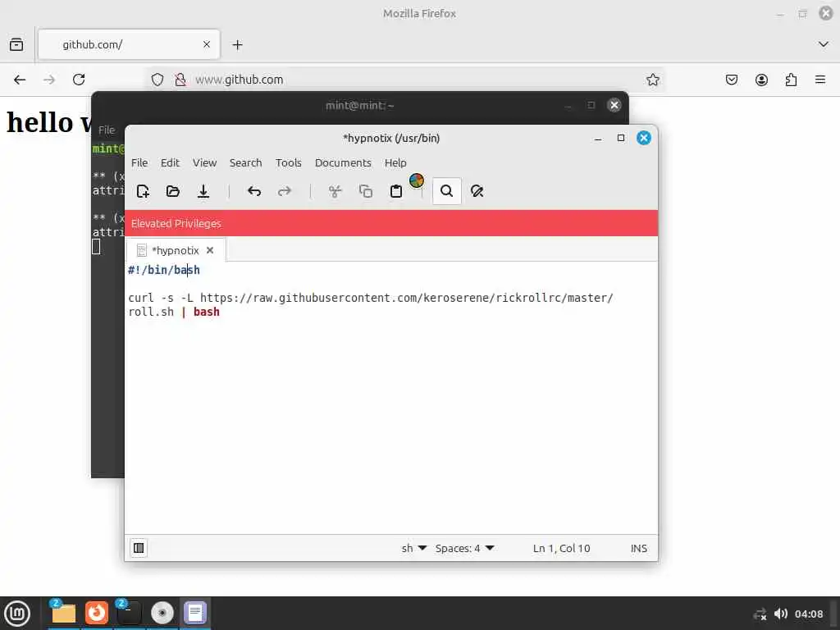
Task: Redo the edit in the editor toolbar
Action: (x=285, y=191)
